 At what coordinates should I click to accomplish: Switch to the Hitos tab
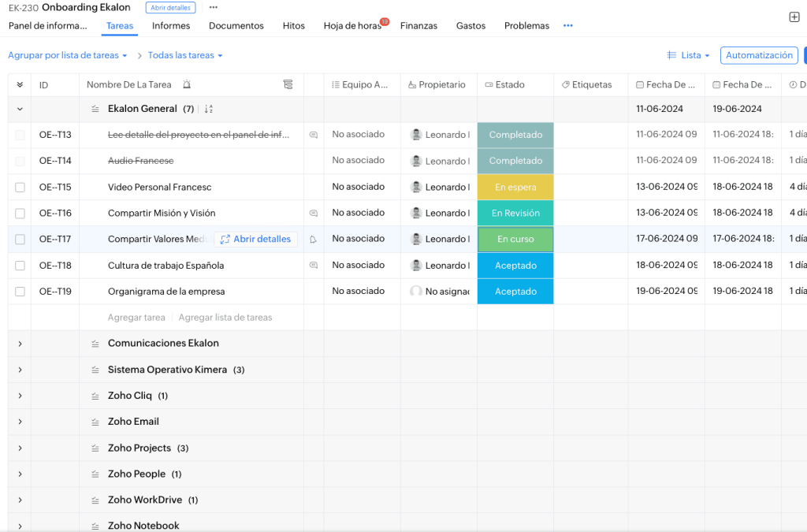(x=293, y=26)
